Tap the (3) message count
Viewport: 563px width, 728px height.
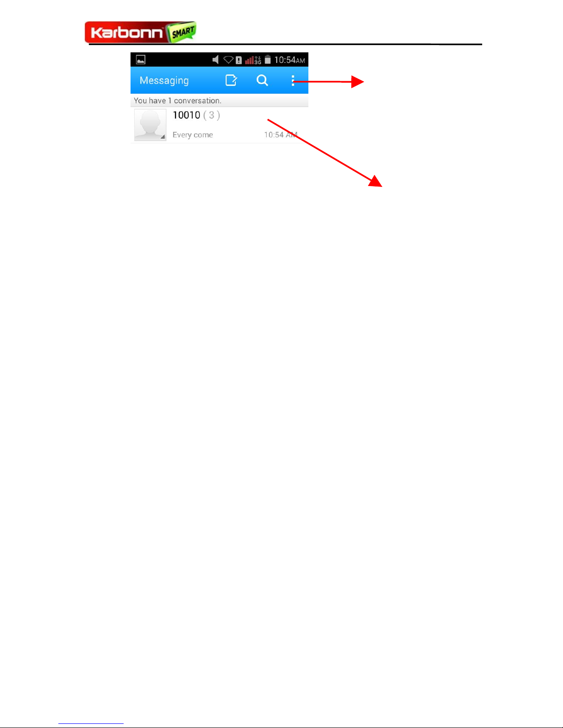pyautogui.click(x=211, y=115)
